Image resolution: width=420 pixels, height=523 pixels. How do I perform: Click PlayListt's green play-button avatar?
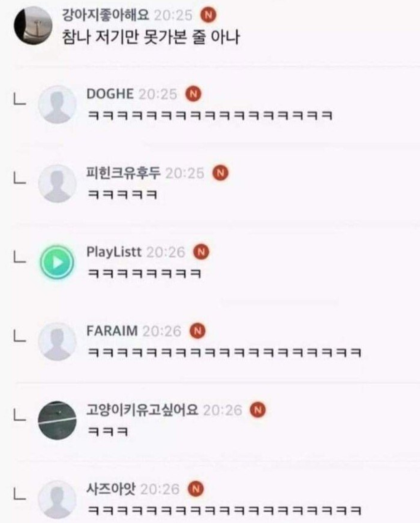point(57,262)
